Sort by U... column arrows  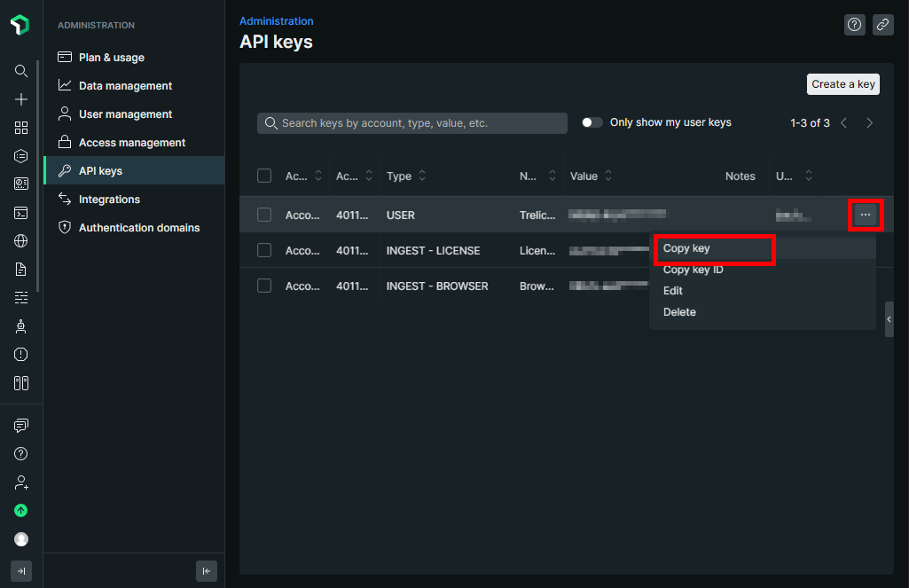(x=809, y=176)
